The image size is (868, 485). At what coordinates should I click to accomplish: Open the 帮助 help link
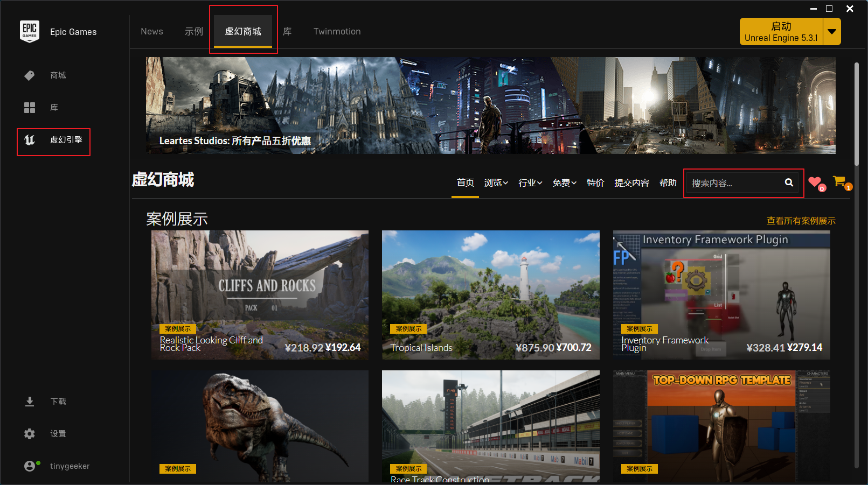coord(668,183)
